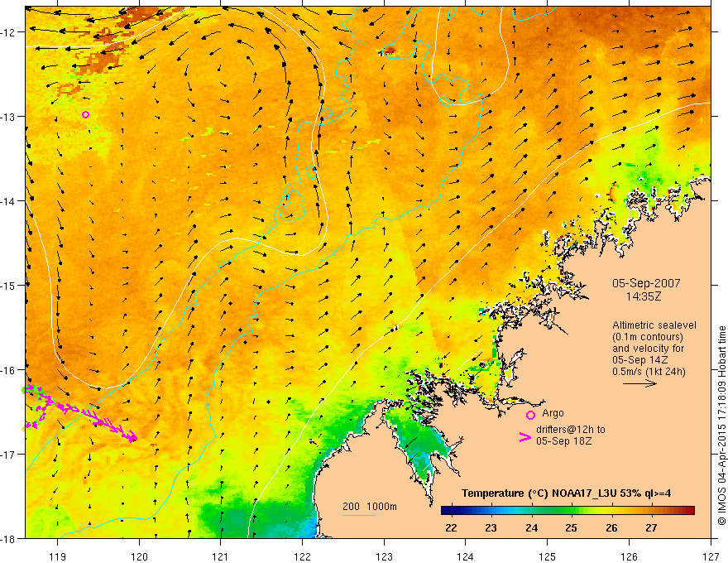
Task: Click the colorbar value '25'
Action: coord(571,527)
